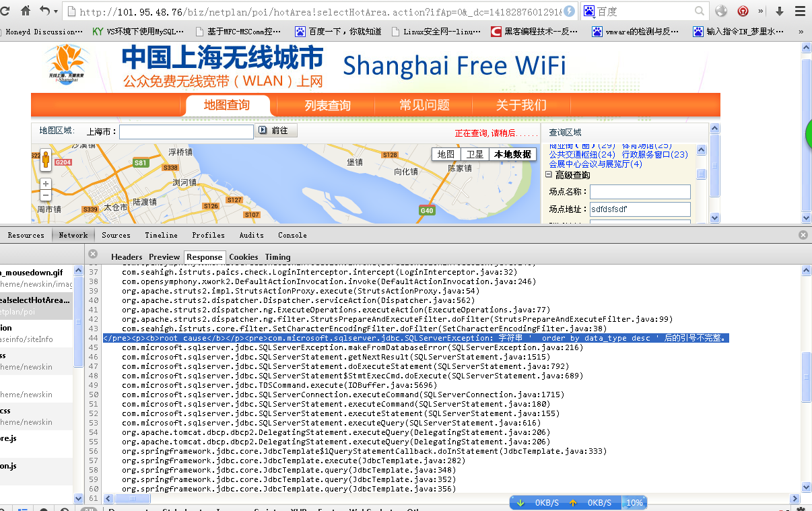Switch to the 列表查询 tab

(327, 106)
